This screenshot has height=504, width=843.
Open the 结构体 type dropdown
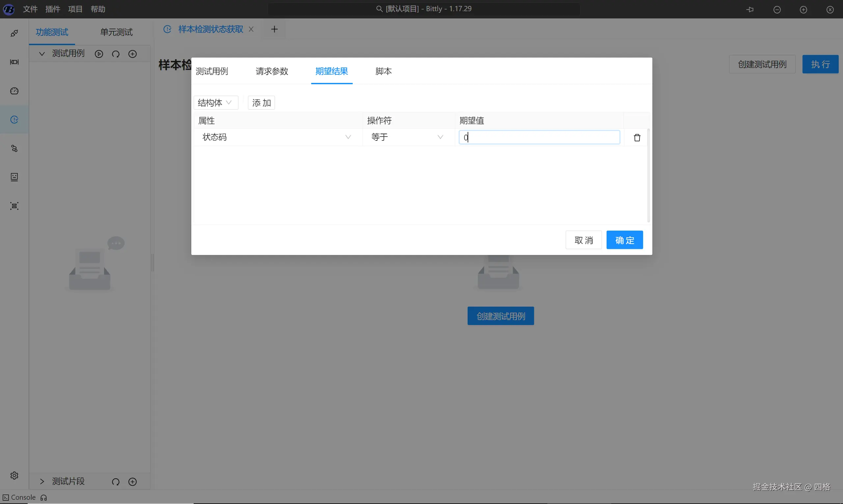tap(215, 103)
